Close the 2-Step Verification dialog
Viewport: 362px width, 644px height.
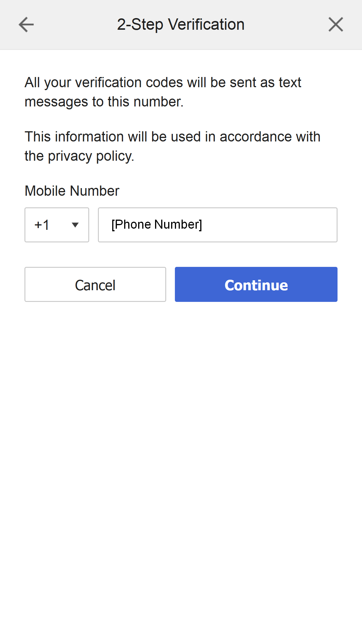pos(336,24)
